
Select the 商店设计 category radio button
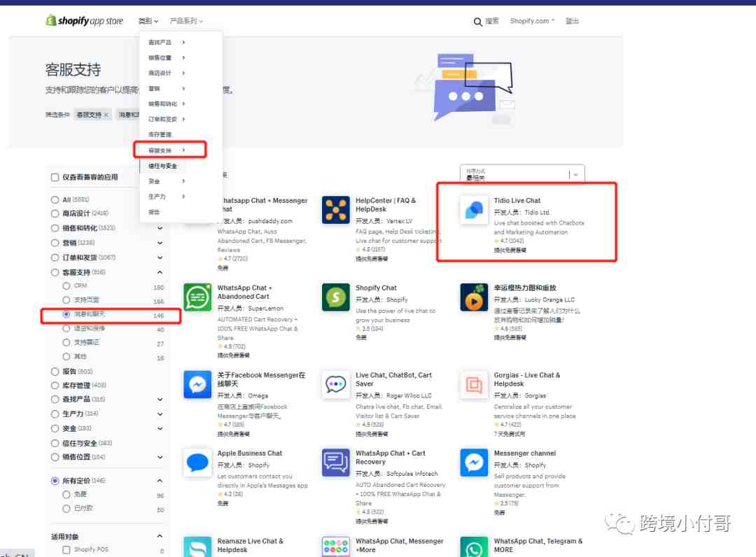[x=55, y=213]
